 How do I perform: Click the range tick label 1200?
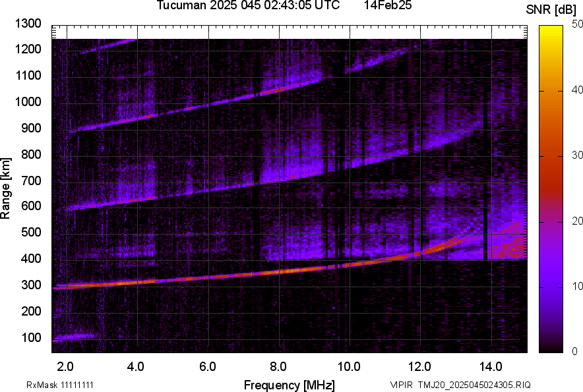tap(28, 49)
